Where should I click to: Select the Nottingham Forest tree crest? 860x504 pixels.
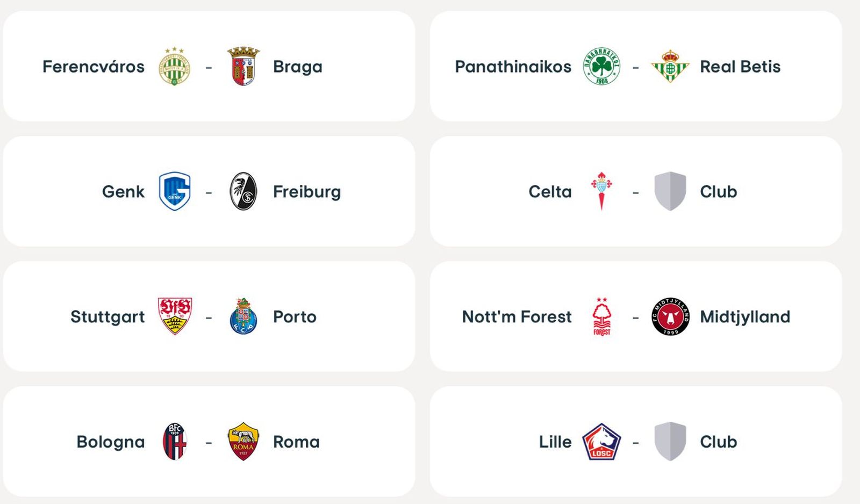602,316
